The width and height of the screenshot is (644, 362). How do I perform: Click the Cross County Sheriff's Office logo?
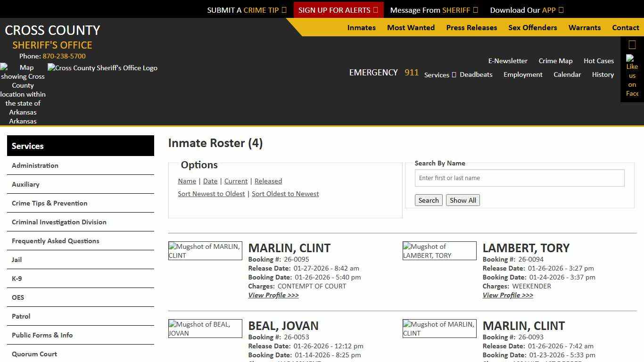point(102,68)
